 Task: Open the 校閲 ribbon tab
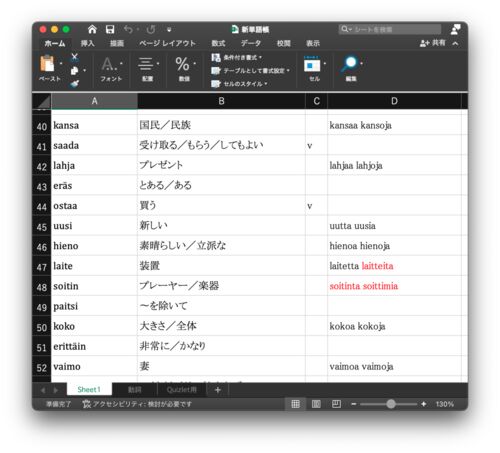284,43
